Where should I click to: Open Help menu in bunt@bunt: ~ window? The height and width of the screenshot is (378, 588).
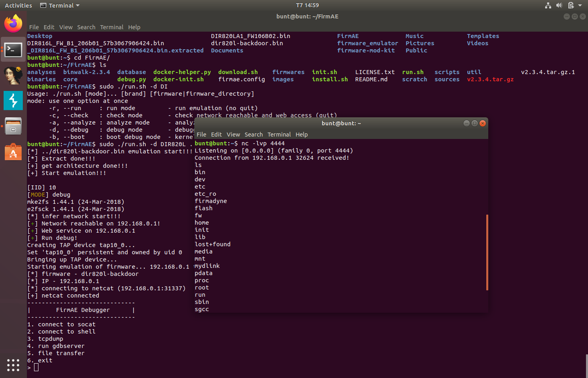302,135
